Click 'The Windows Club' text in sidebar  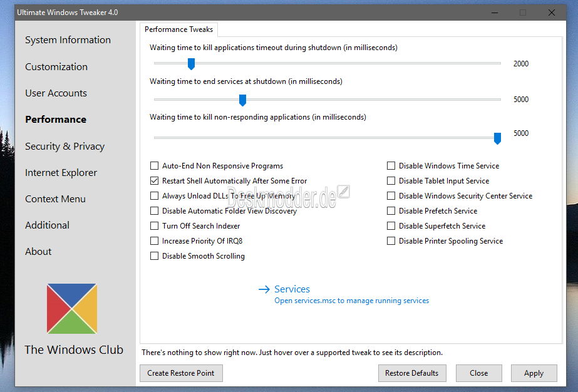[x=74, y=349]
